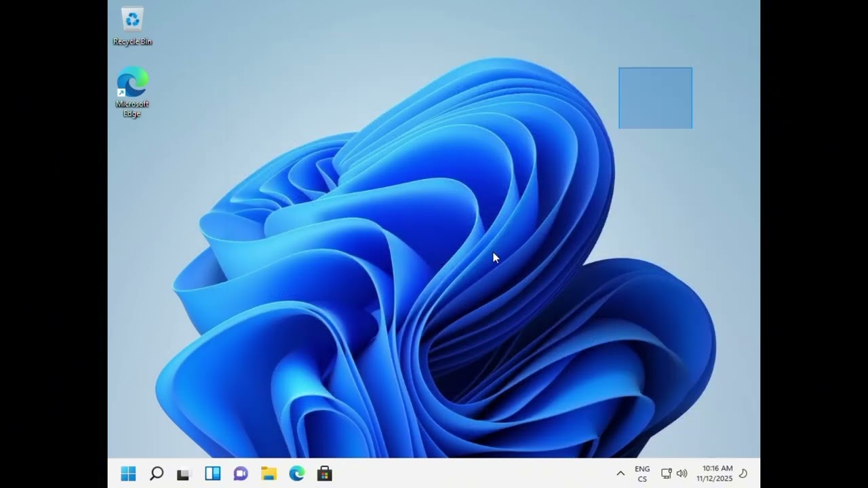
Task: Open the Widgets panel
Action: (212, 474)
